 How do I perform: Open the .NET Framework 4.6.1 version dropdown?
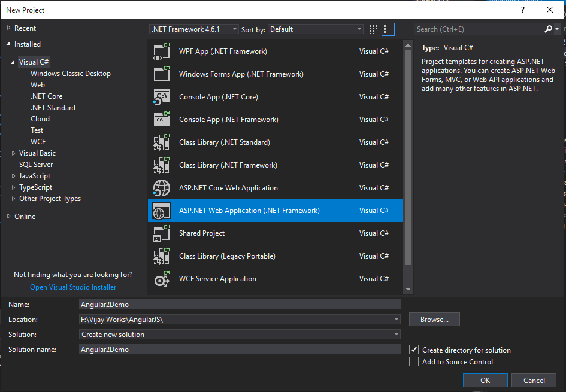click(x=193, y=29)
